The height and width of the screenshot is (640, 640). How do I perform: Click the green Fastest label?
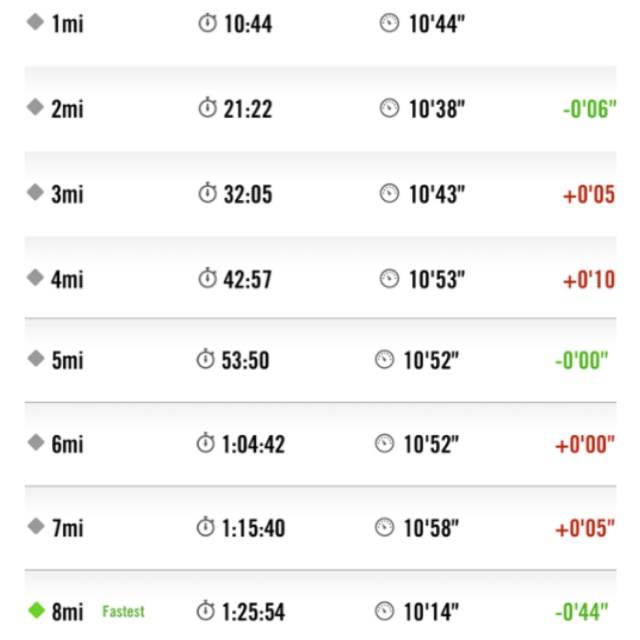(x=123, y=611)
